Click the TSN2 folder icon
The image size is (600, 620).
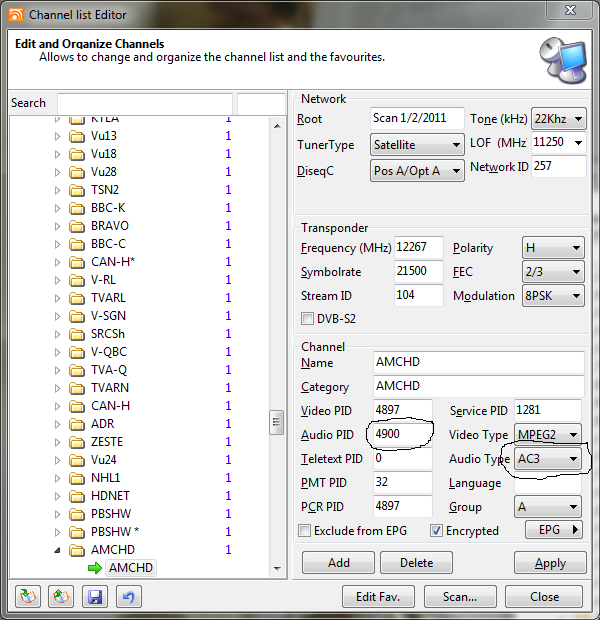(77, 190)
